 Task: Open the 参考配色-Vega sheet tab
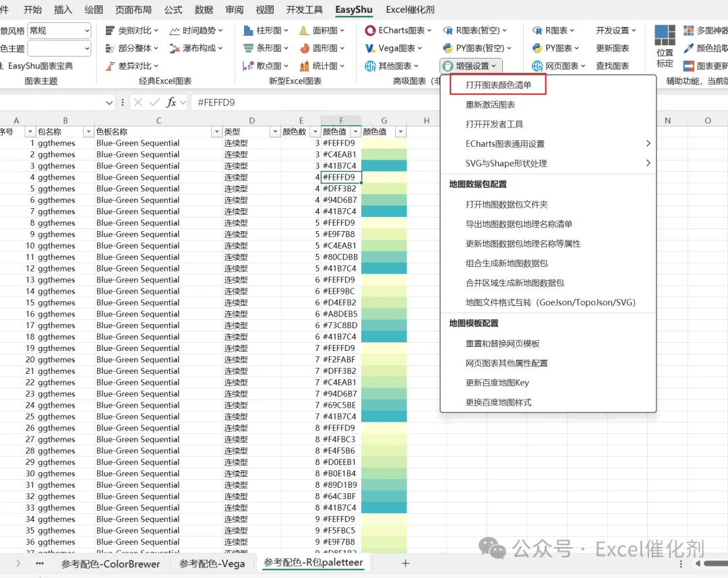coord(212,564)
